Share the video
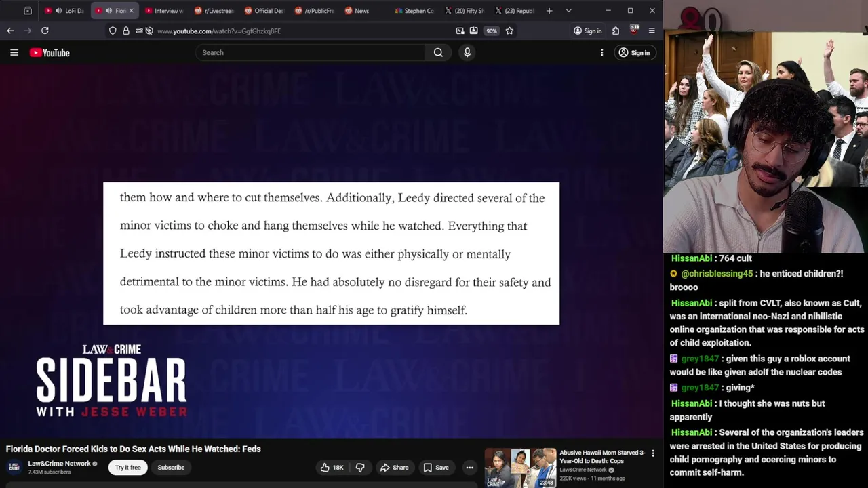The height and width of the screenshot is (488, 868). pyautogui.click(x=394, y=467)
